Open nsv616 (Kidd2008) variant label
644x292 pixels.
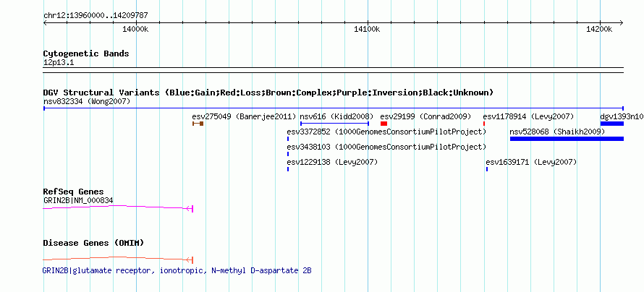click(x=337, y=116)
